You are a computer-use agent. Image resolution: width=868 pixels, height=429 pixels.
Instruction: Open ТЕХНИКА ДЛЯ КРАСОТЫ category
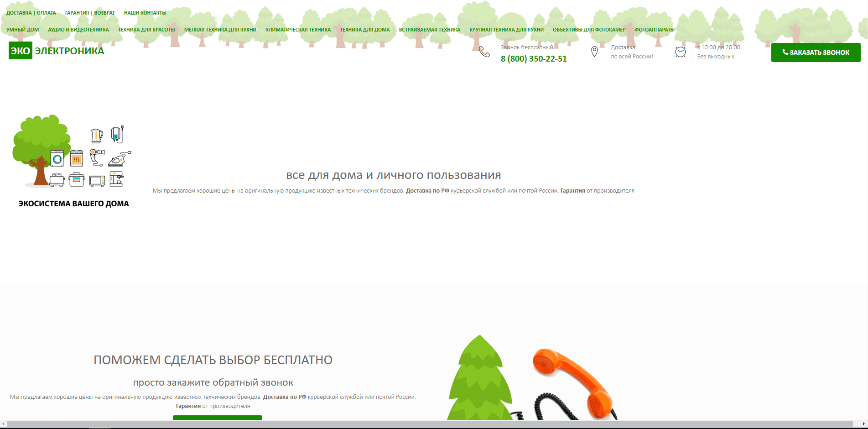pyautogui.click(x=146, y=30)
